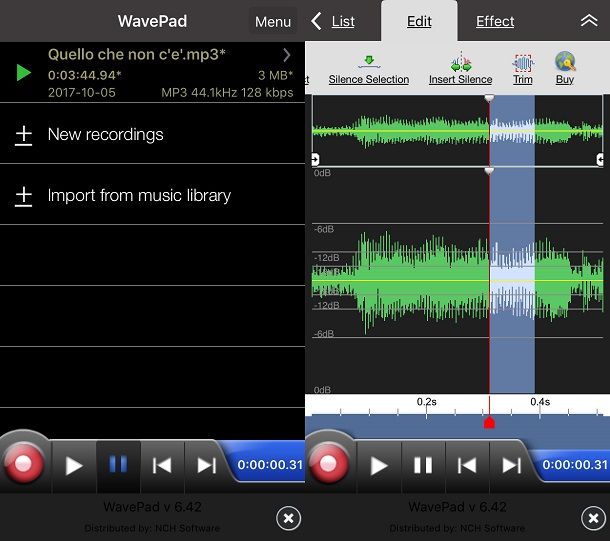Viewport: 610px width, 541px height.
Task: Open details chevron for Quello che non c'e'.mp3
Action: 287,55
